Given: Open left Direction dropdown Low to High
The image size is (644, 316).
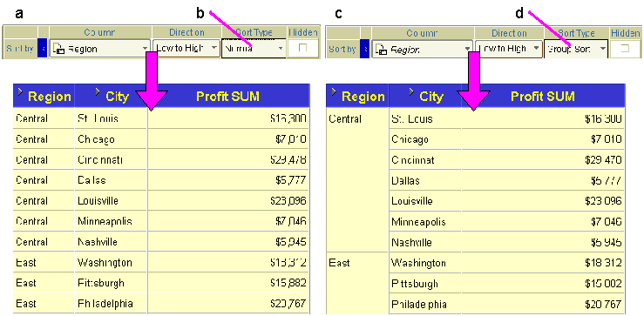Looking at the screenshot, I should [x=186, y=48].
